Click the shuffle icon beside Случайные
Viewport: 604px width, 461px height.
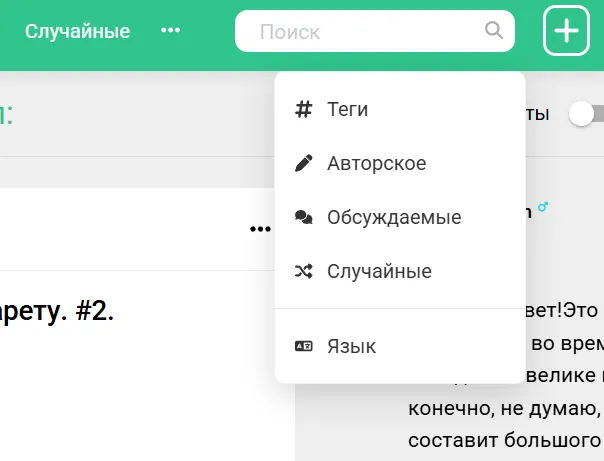point(304,272)
